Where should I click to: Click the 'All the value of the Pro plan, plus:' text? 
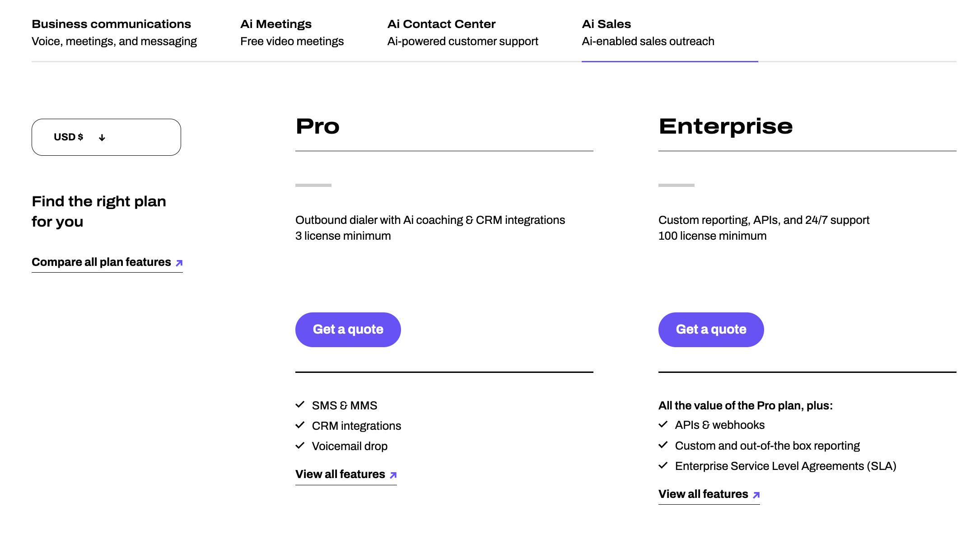(x=745, y=405)
